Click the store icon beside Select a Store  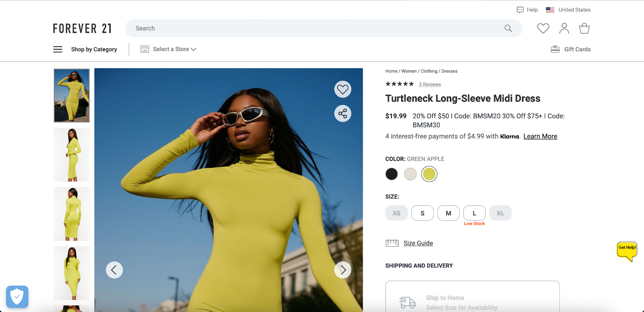(144, 49)
